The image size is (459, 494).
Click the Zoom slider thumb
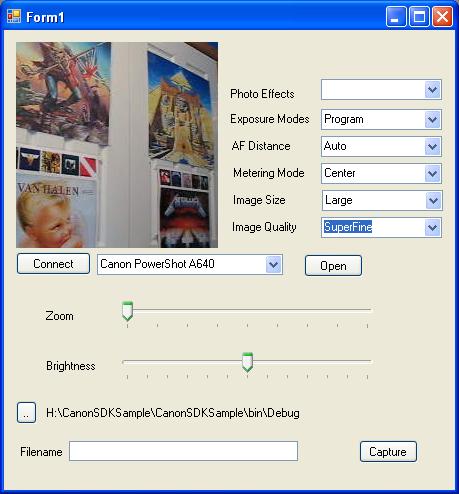point(127,311)
